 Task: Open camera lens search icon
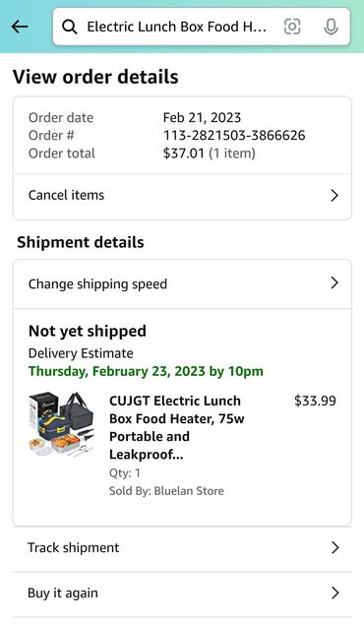click(x=292, y=27)
